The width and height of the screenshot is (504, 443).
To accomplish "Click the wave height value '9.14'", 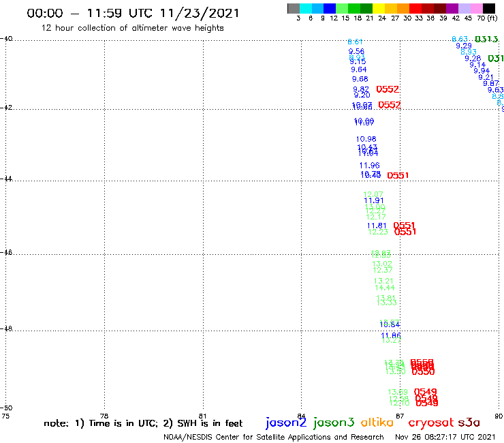I will point(477,65).
